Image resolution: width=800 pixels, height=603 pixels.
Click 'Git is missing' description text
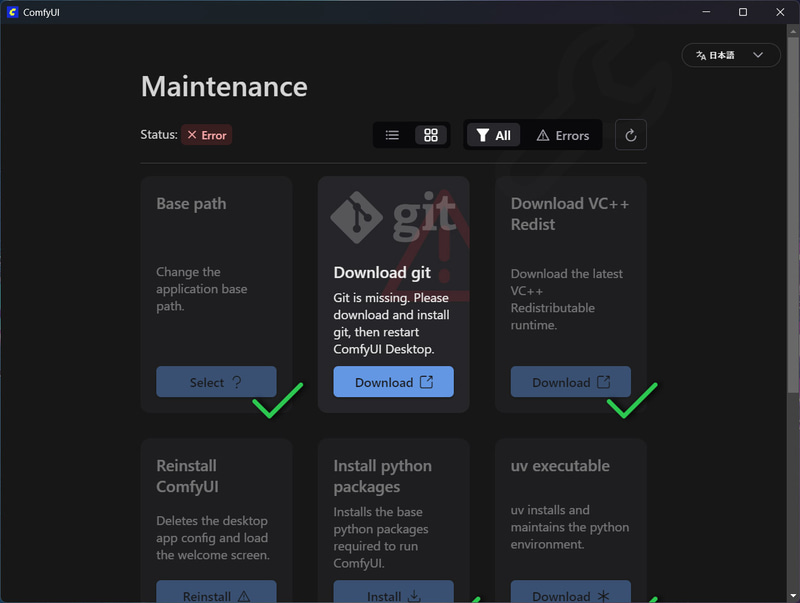click(391, 323)
